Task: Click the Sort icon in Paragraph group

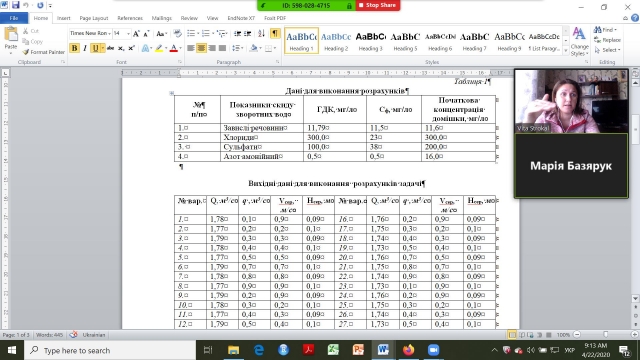Action: click(261, 33)
